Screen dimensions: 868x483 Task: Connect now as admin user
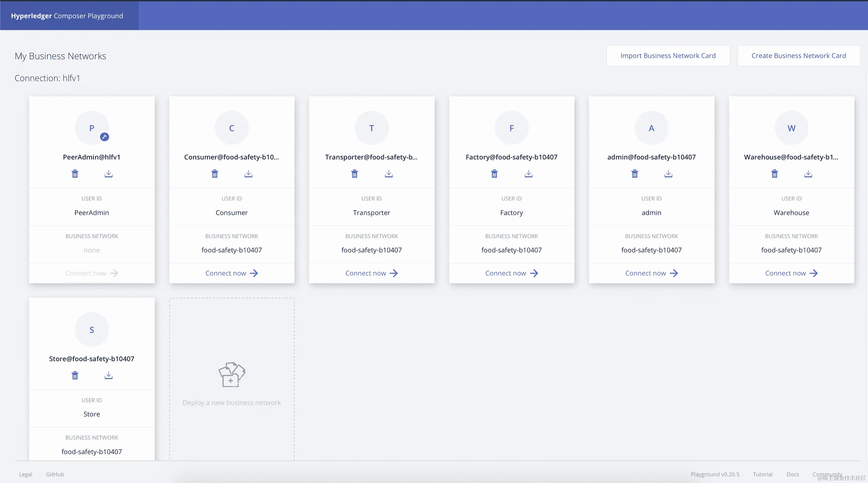pos(651,273)
